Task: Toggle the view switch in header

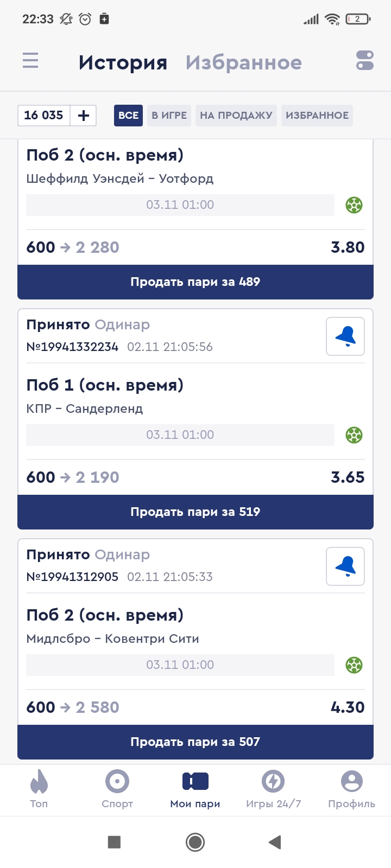Action: pyautogui.click(x=365, y=61)
